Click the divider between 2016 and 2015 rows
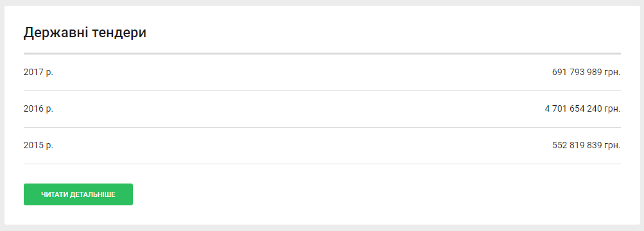Image resolution: width=644 pixels, height=231 pixels. 322,127
